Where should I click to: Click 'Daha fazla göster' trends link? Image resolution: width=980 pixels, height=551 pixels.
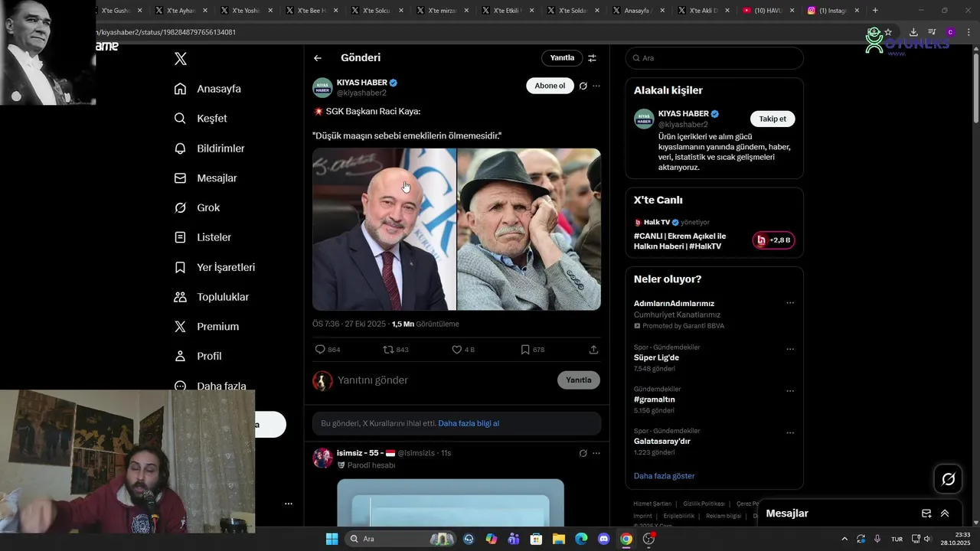point(664,476)
